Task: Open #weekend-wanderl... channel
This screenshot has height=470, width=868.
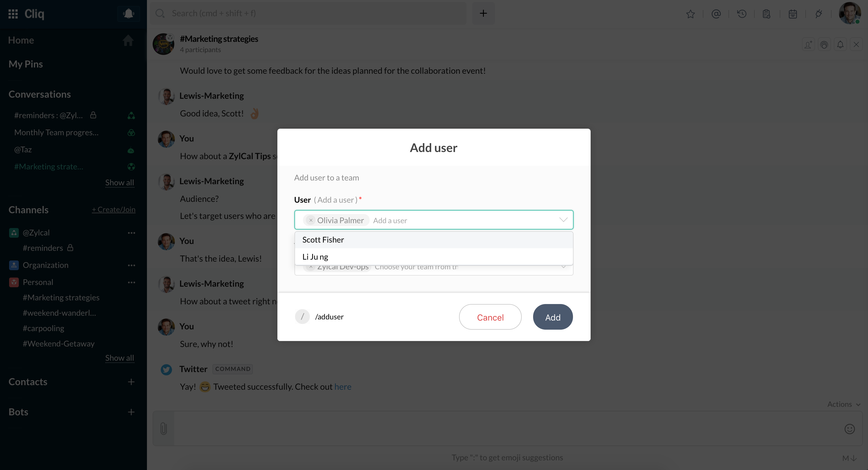Action: [x=59, y=313]
